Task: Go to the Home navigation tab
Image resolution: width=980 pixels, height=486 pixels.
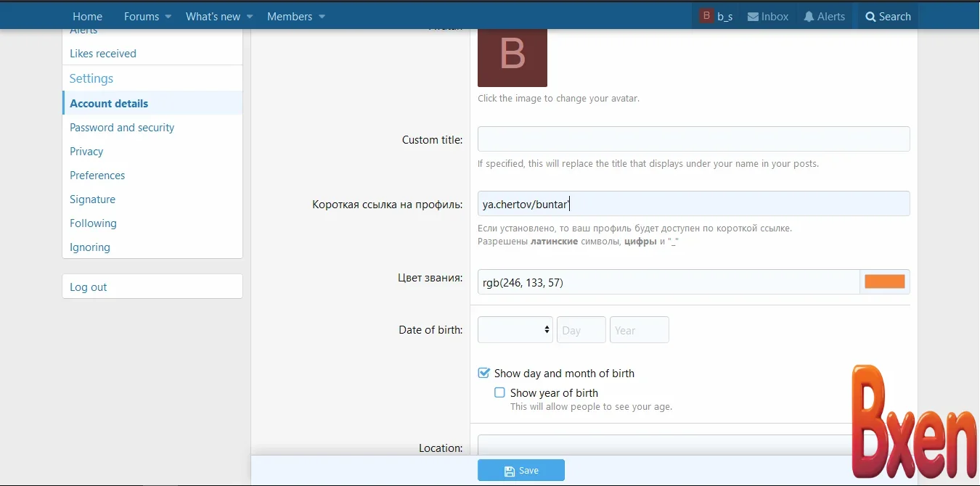Action: [87, 17]
